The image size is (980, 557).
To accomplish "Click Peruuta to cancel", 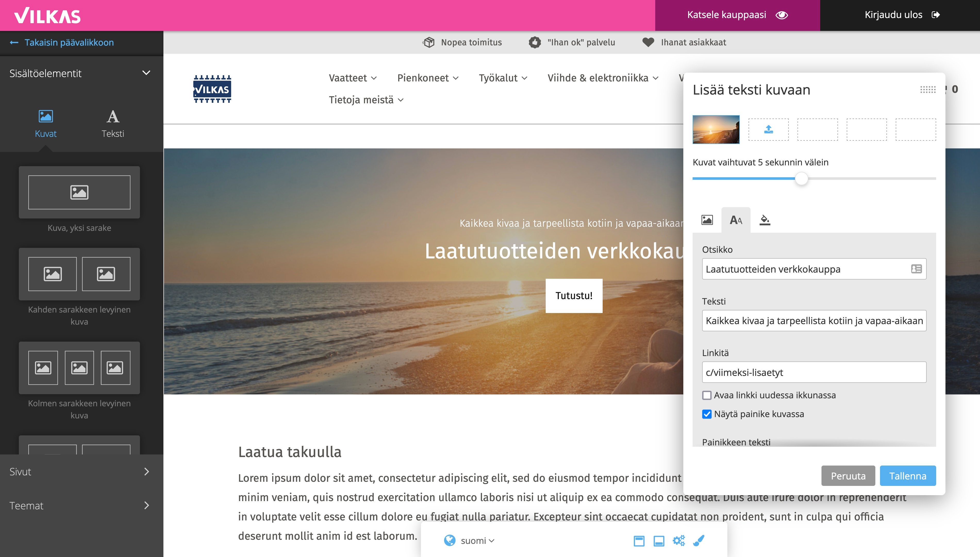I will pyautogui.click(x=848, y=476).
